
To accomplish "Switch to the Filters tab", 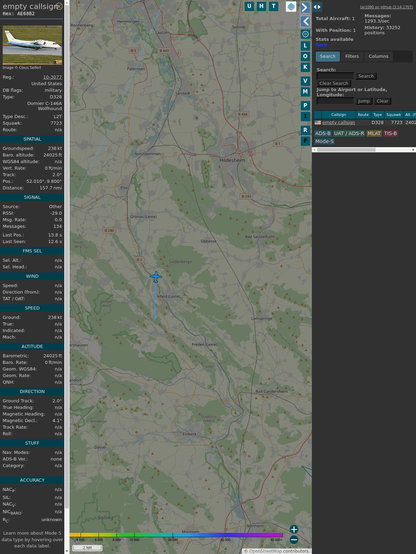I will 352,57.
